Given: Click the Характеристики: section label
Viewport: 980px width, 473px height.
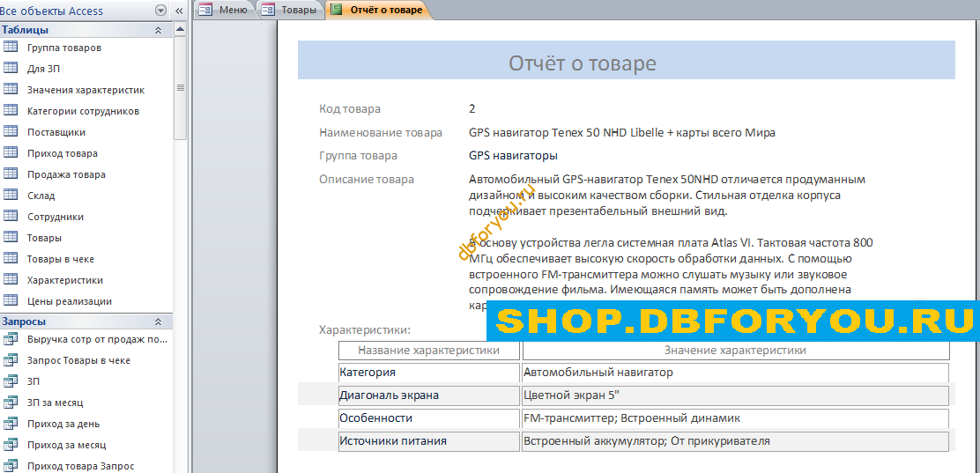Looking at the screenshot, I should (364, 329).
